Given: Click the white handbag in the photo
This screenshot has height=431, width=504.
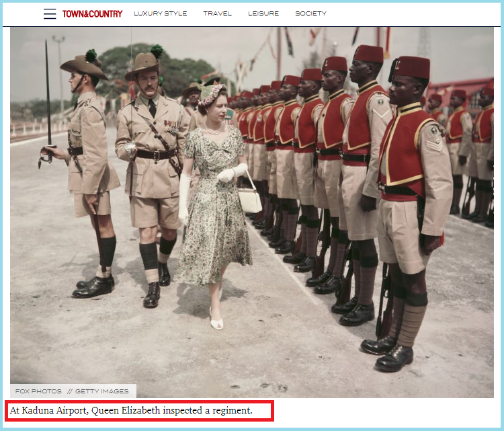Looking at the screenshot, I should click(250, 199).
